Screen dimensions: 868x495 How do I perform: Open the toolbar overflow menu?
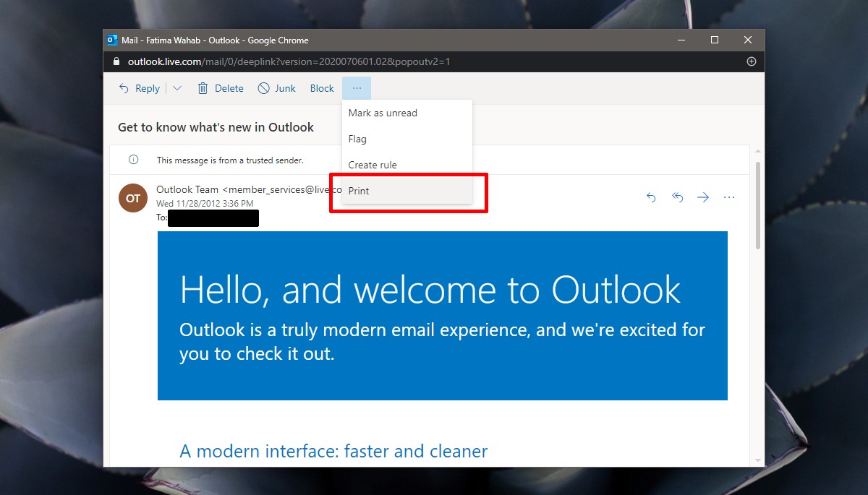pos(356,87)
